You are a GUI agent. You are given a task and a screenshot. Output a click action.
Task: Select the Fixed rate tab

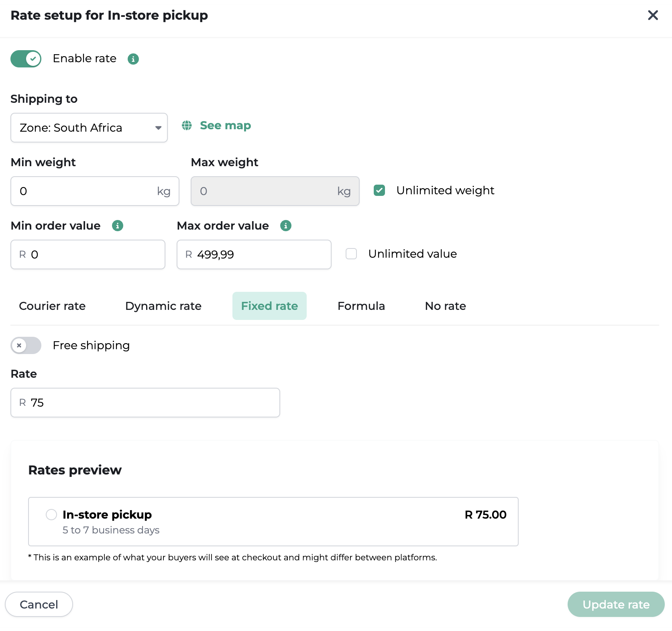point(269,306)
